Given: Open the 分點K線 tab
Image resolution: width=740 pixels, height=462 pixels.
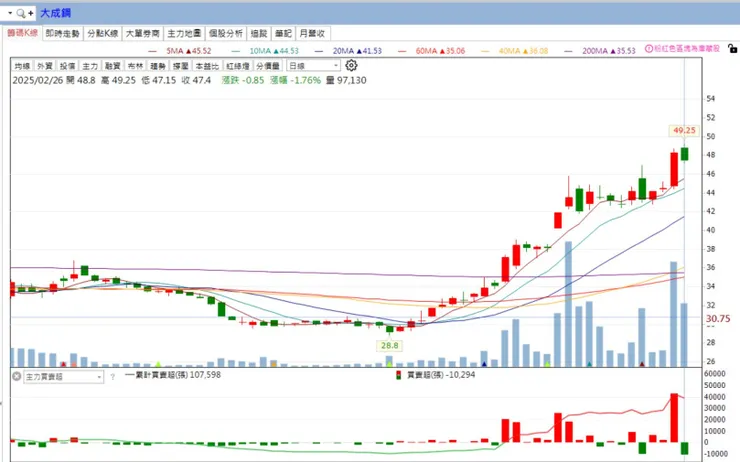Looking at the screenshot, I should click(102, 34).
